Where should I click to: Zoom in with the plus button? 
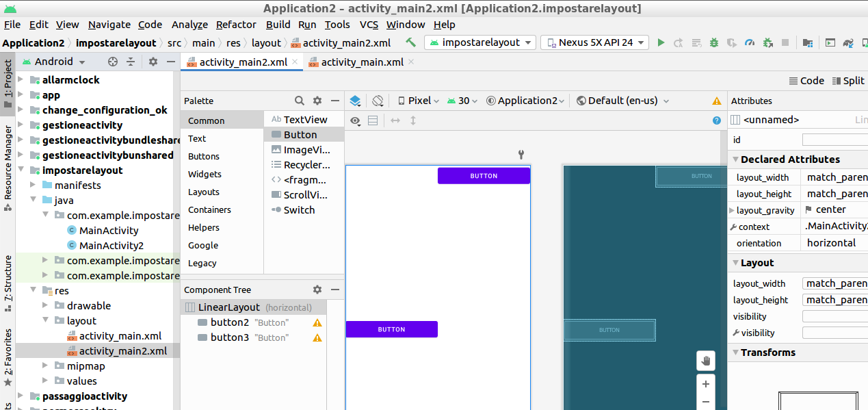tap(705, 384)
